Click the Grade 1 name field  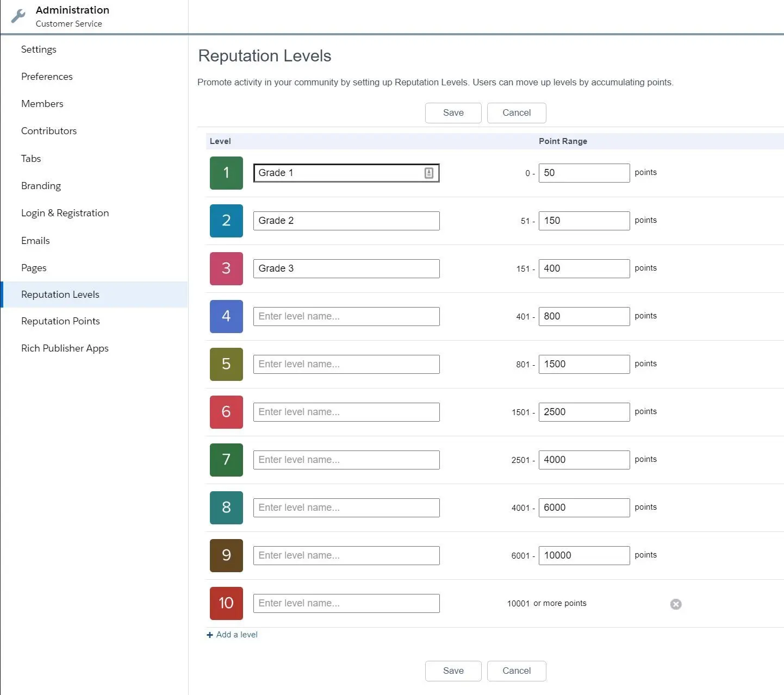(x=346, y=173)
